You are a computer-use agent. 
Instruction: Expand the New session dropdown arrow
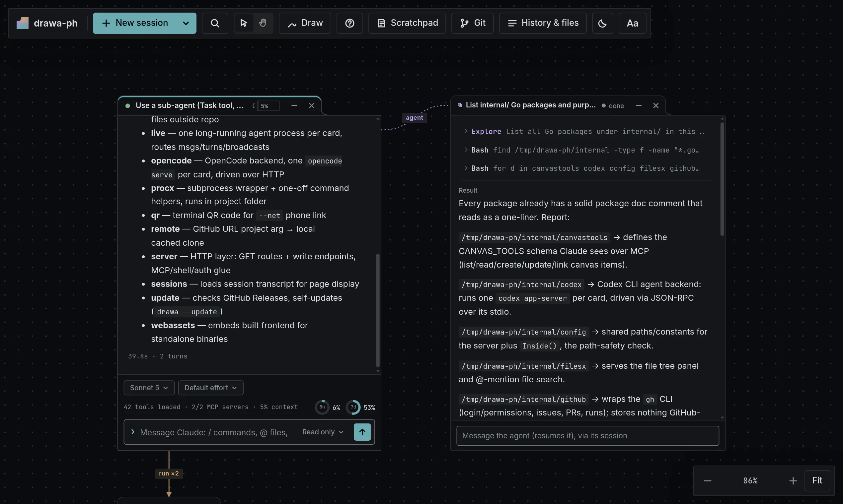click(x=186, y=23)
